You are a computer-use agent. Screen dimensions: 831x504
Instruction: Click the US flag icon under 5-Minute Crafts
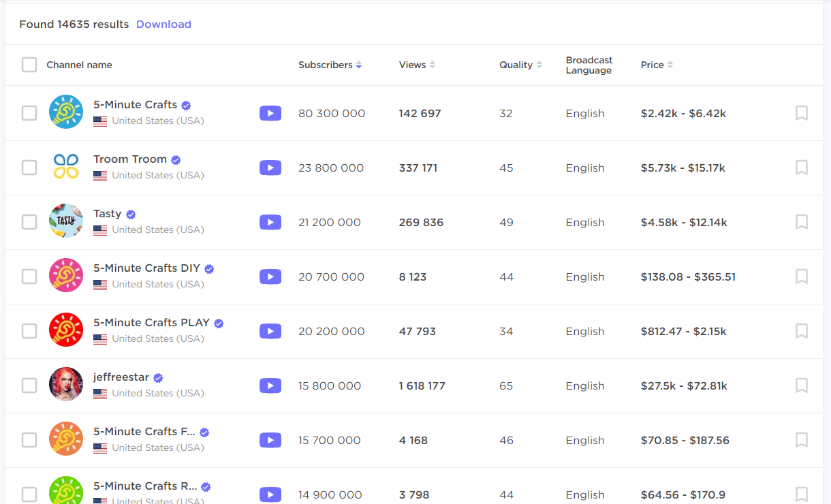point(100,121)
